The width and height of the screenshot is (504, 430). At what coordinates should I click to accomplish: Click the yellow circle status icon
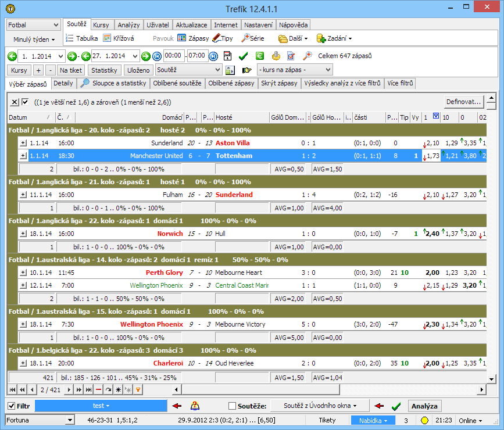pyautogui.click(x=424, y=420)
